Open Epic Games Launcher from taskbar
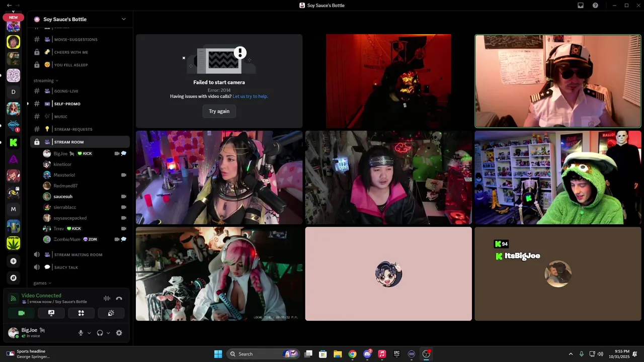 tap(396, 354)
